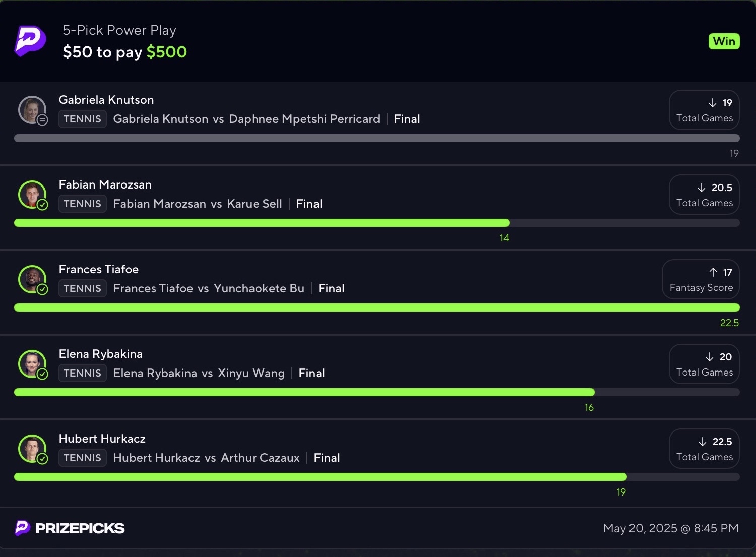
Task: Open Gabriela Knutson's player avatar
Action: click(x=33, y=110)
